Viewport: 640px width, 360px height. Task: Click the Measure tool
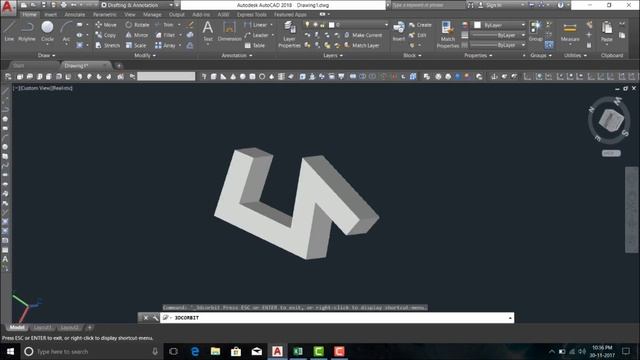pyautogui.click(x=570, y=31)
